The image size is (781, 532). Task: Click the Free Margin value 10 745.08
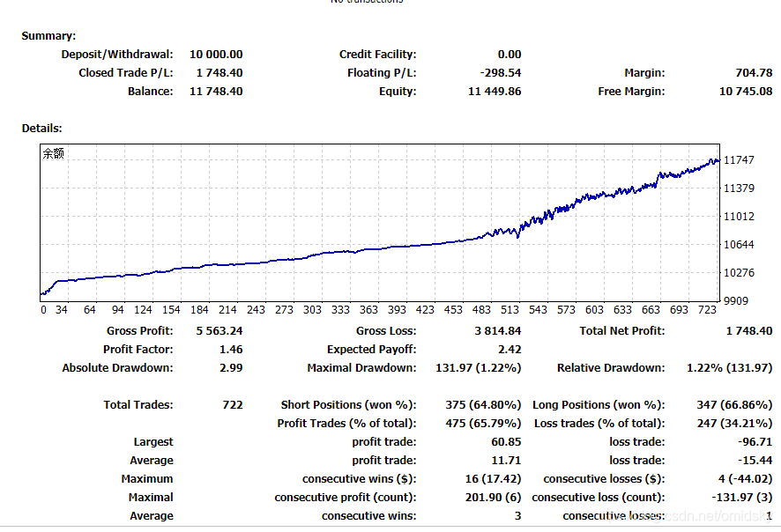pyautogui.click(x=746, y=91)
